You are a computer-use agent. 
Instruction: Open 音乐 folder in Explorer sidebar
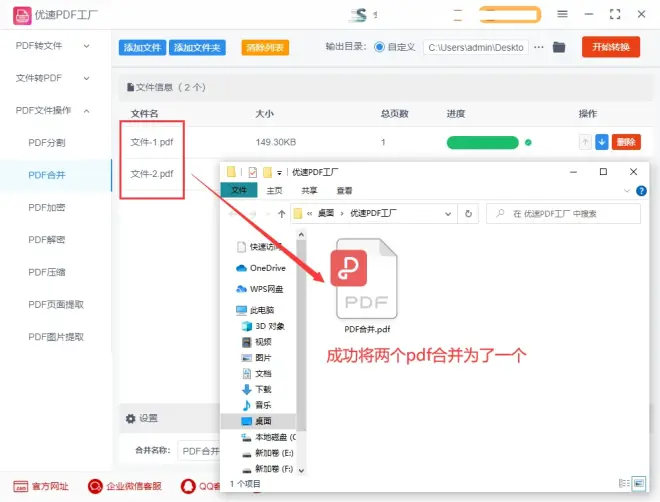coord(257,405)
